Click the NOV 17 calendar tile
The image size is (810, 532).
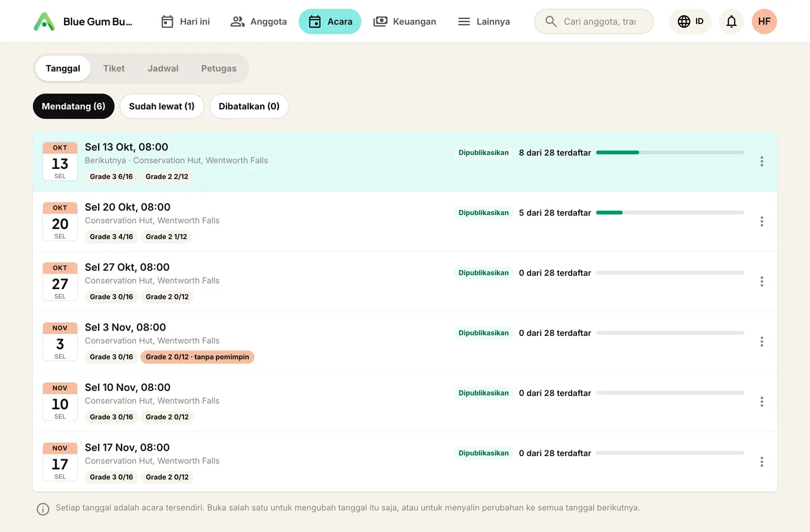(x=60, y=462)
